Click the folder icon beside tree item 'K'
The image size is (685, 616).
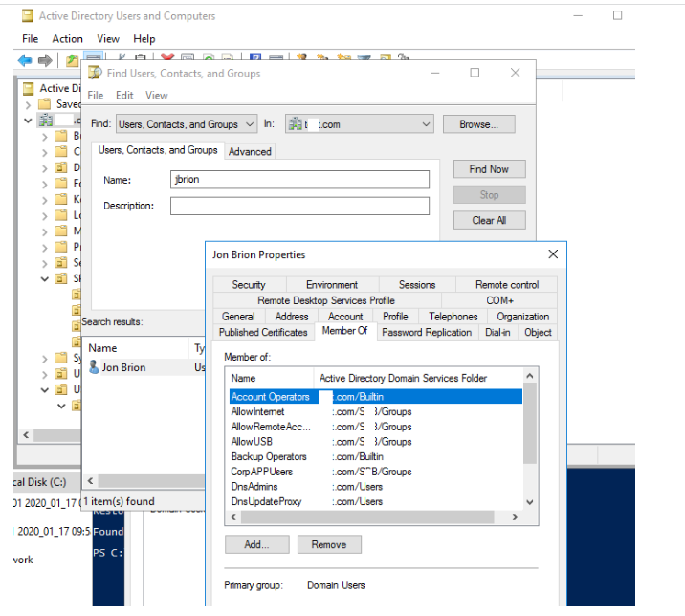click(x=61, y=199)
